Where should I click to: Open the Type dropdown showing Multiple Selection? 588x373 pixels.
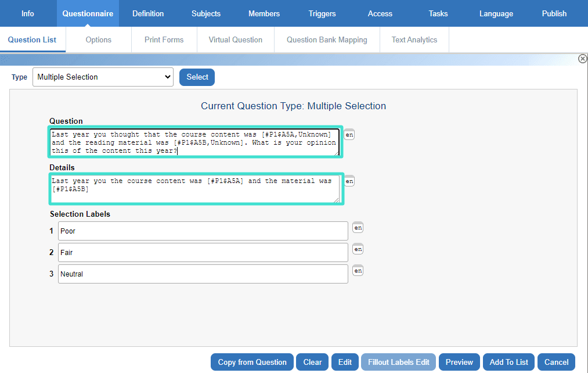pos(103,77)
